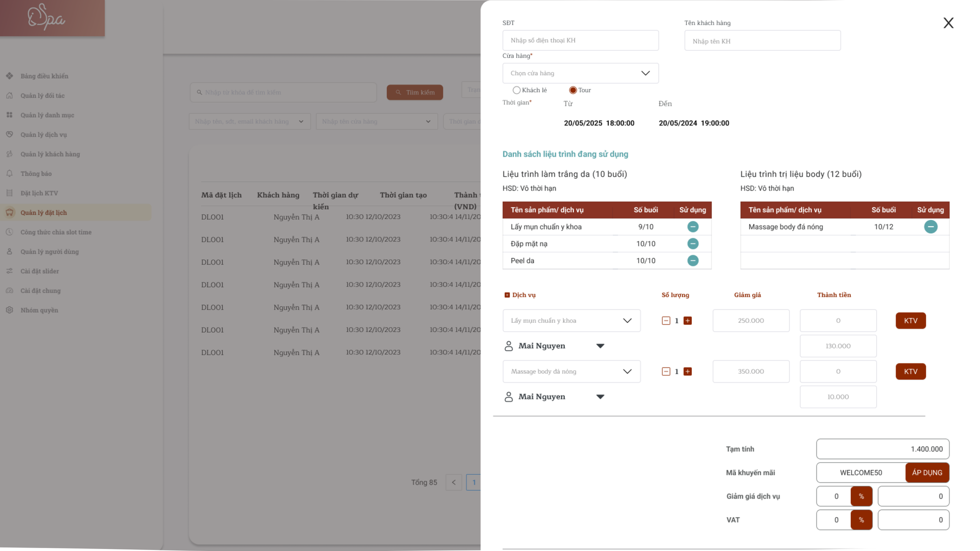Viewport: 980px width, 551px height.
Task: Open the Chọn cửa hàng dropdown
Action: 580,73
